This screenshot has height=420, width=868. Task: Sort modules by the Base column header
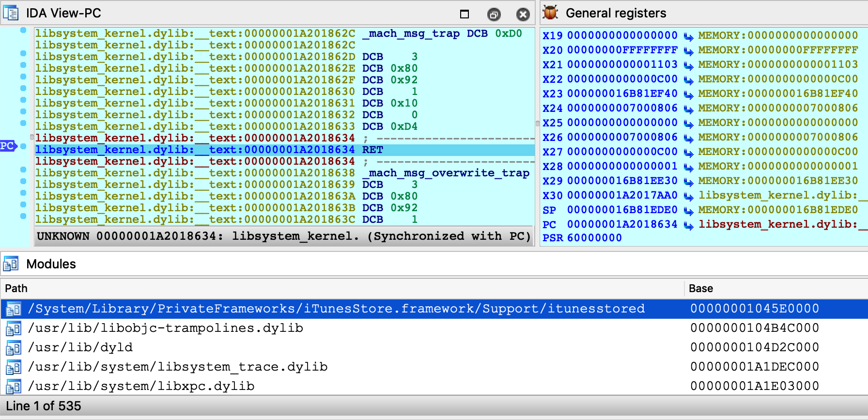(700, 288)
